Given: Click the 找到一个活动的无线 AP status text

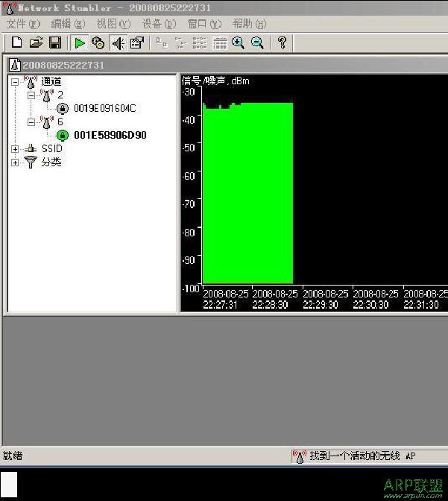Looking at the screenshot, I should (x=363, y=456).
